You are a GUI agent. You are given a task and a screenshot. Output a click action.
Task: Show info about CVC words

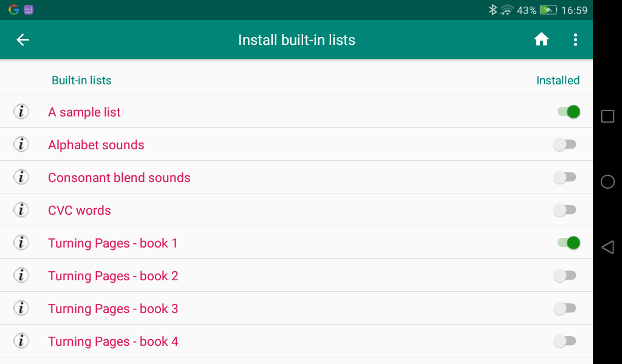[21, 209]
